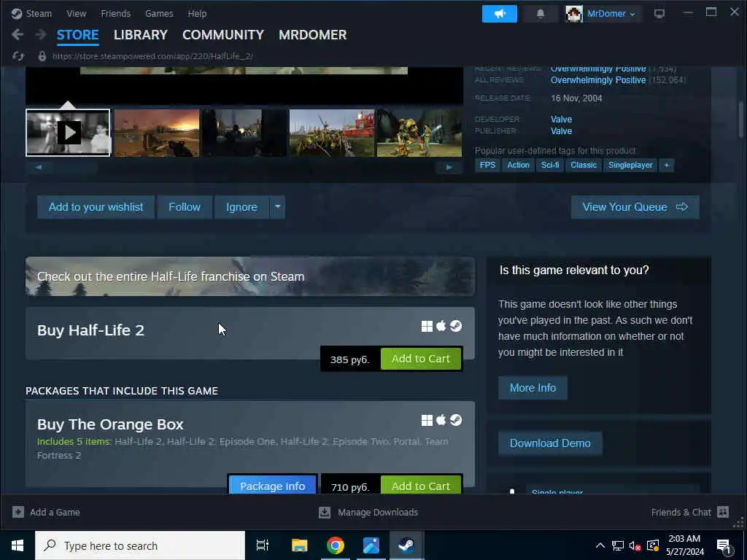Open the MRDOMER profile tab
Screen dimensions: 747x560
coord(312,35)
